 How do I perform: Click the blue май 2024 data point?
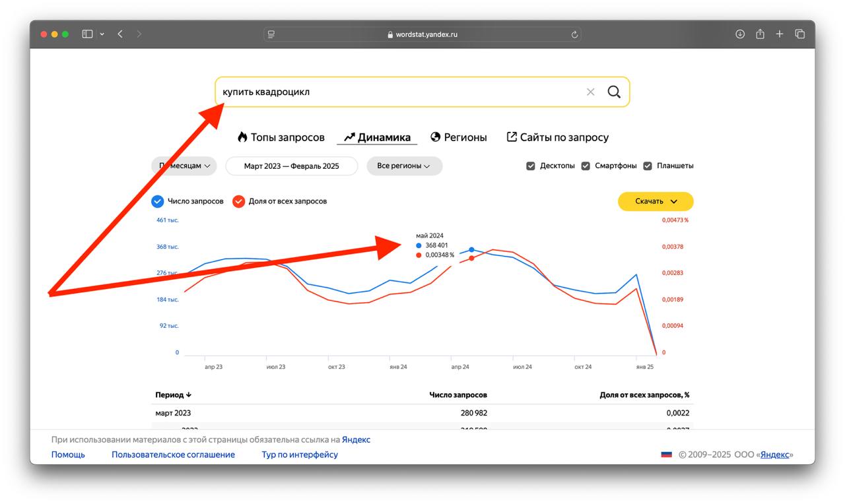[x=471, y=250]
